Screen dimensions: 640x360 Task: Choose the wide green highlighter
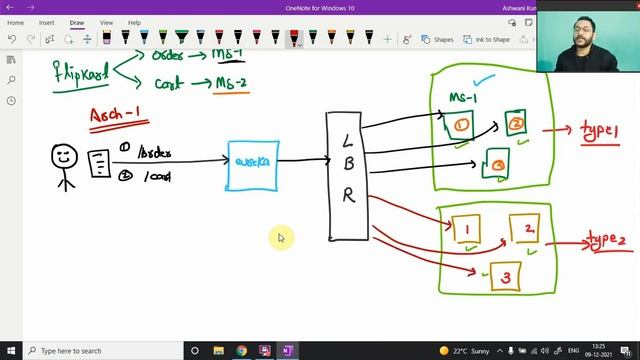point(182,37)
